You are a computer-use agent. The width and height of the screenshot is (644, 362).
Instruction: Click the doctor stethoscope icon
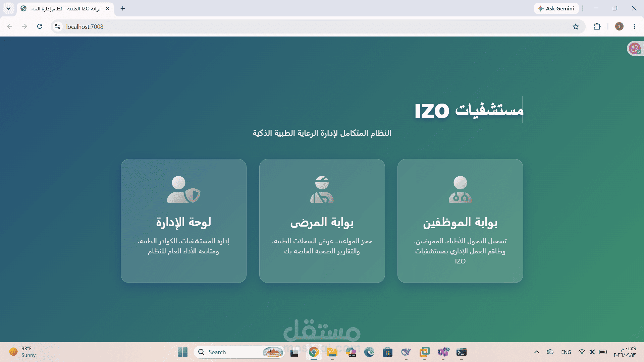coord(460,189)
